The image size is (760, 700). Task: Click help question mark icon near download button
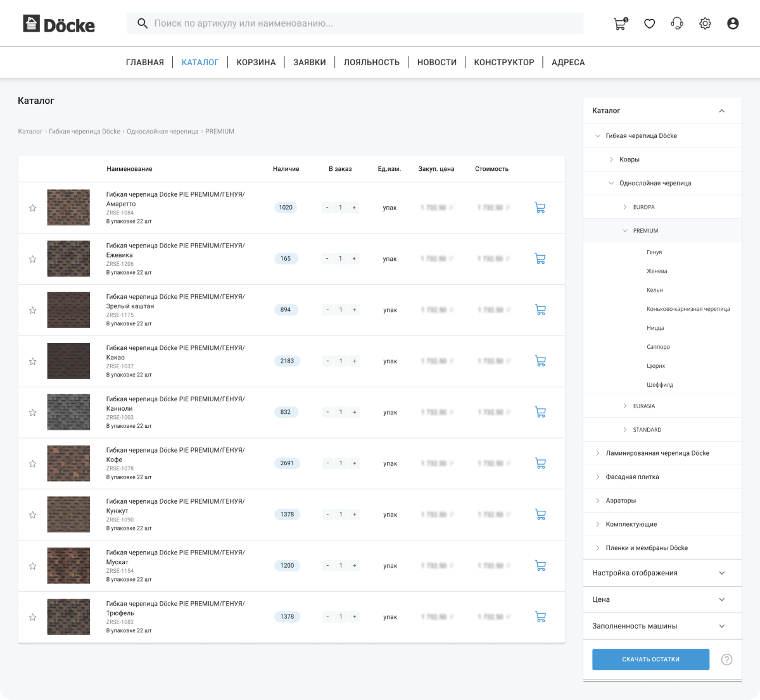[x=727, y=659]
